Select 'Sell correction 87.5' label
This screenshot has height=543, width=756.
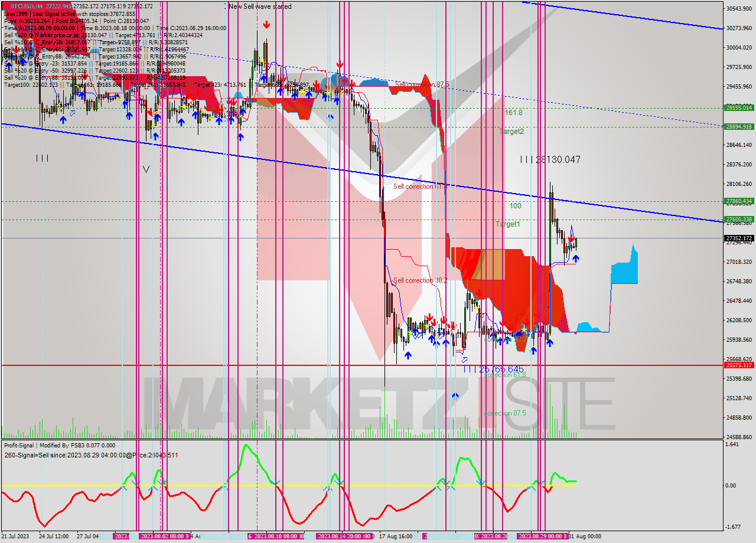[x=422, y=84]
